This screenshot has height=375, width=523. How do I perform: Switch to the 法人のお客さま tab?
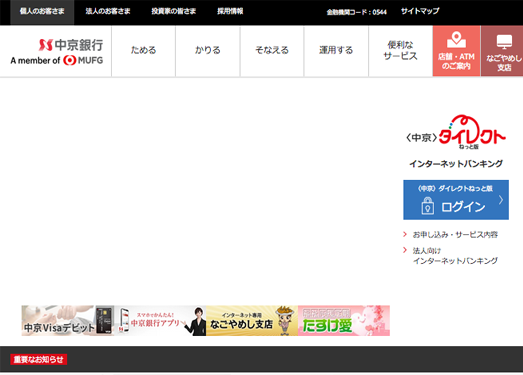pos(108,11)
